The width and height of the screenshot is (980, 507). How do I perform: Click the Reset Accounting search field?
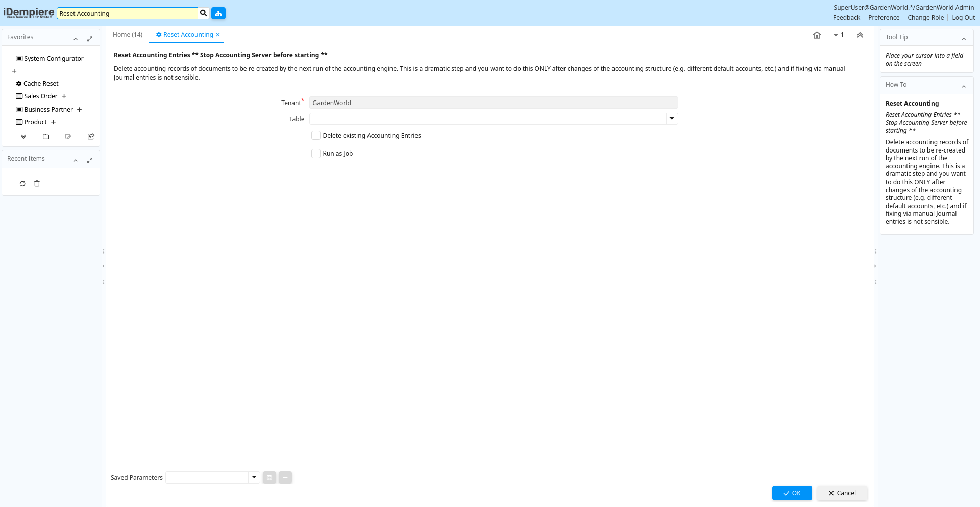(127, 14)
